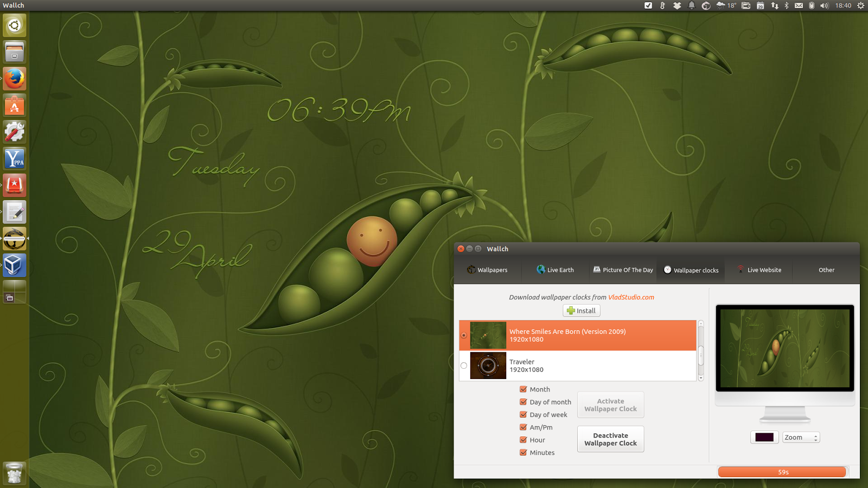The width and height of the screenshot is (868, 488).
Task: Click the Install button
Action: [582, 311]
